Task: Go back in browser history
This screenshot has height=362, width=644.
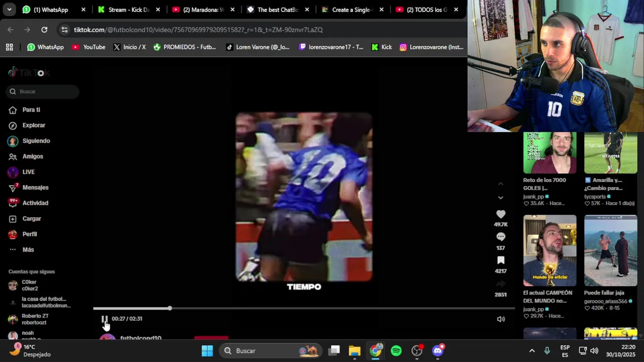Action: point(11,30)
